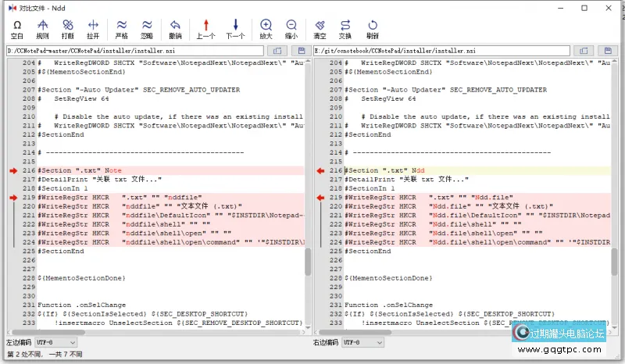
Task: Click the 空白 (whitespace) toolbar icon
Action: click(x=16, y=29)
